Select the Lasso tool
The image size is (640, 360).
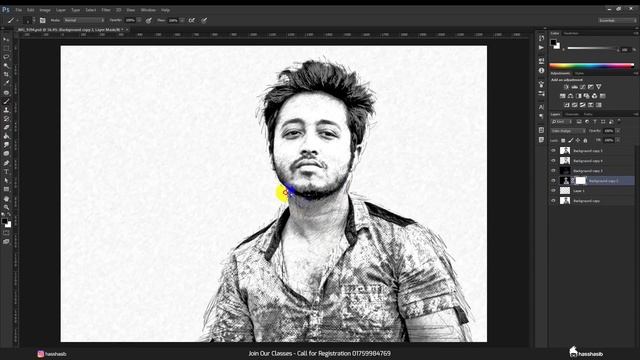coord(6,57)
